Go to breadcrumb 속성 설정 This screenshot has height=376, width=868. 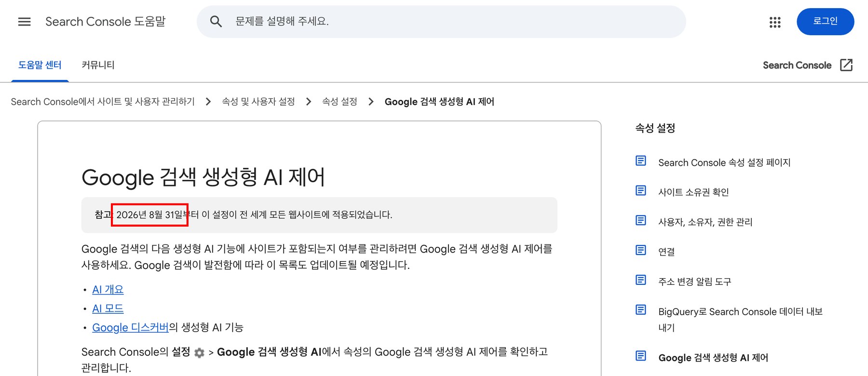pyautogui.click(x=339, y=102)
